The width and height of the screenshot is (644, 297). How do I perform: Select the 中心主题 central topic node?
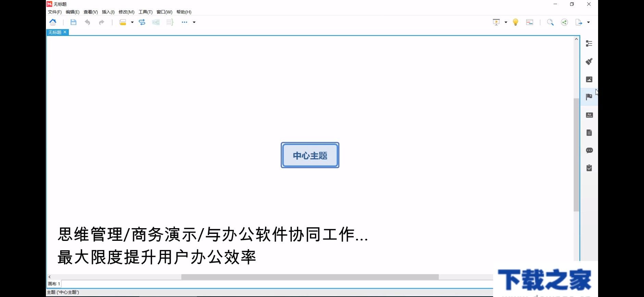coord(310,155)
